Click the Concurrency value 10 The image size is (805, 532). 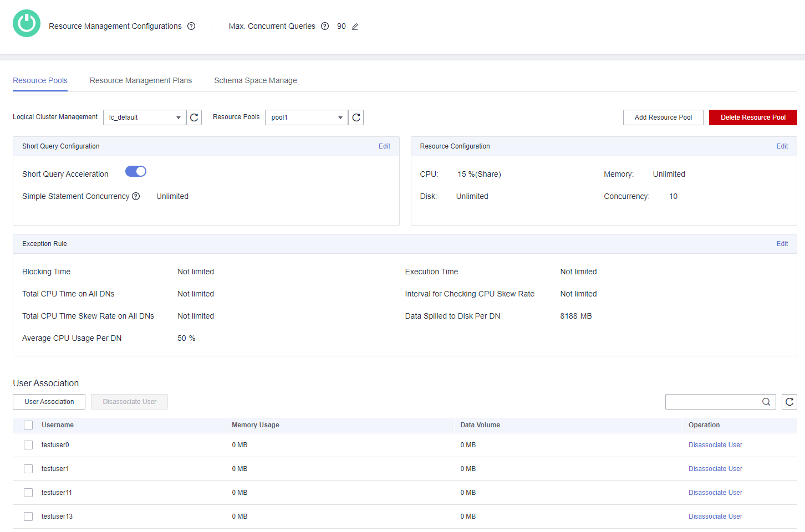[x=673, y=196]
